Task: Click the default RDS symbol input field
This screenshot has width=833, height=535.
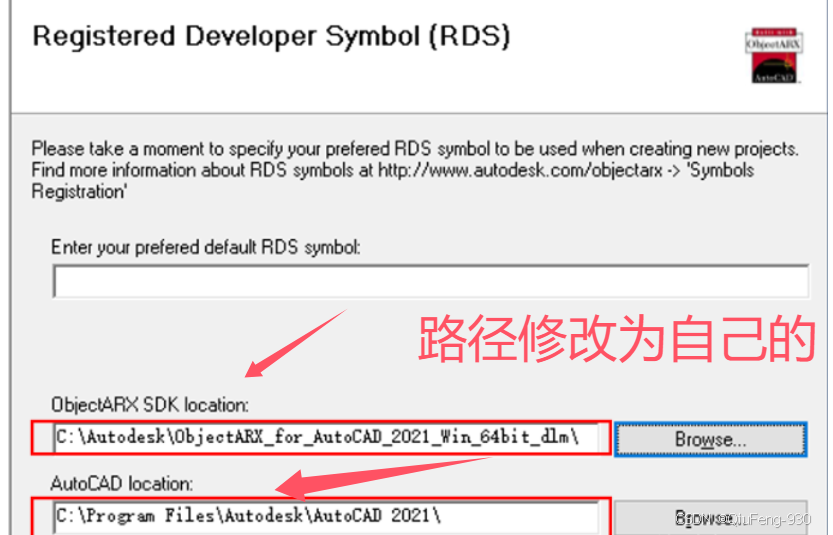Action: point(431,281)
